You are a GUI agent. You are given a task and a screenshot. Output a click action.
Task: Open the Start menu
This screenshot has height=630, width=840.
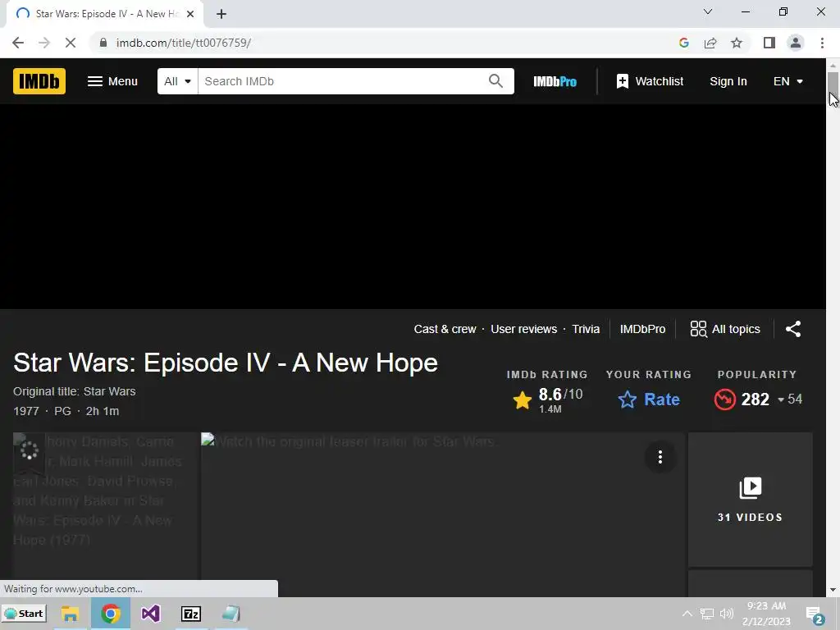(24, 614)
